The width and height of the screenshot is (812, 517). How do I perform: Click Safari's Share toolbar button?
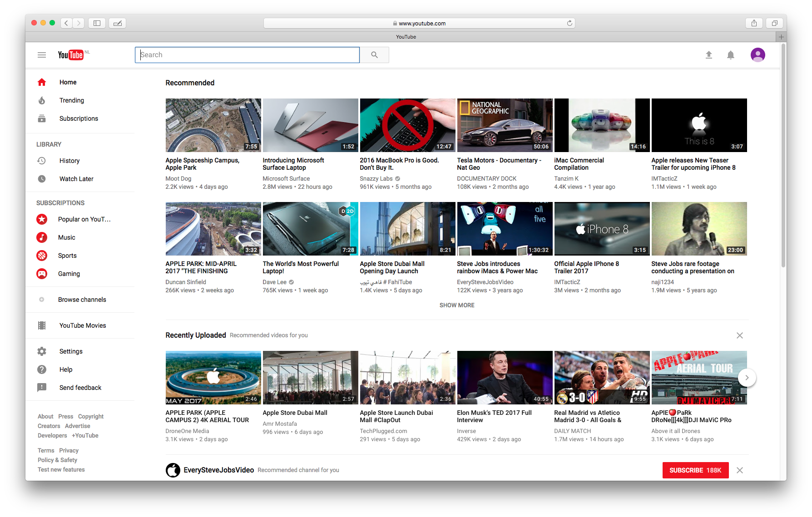(754, 23)
